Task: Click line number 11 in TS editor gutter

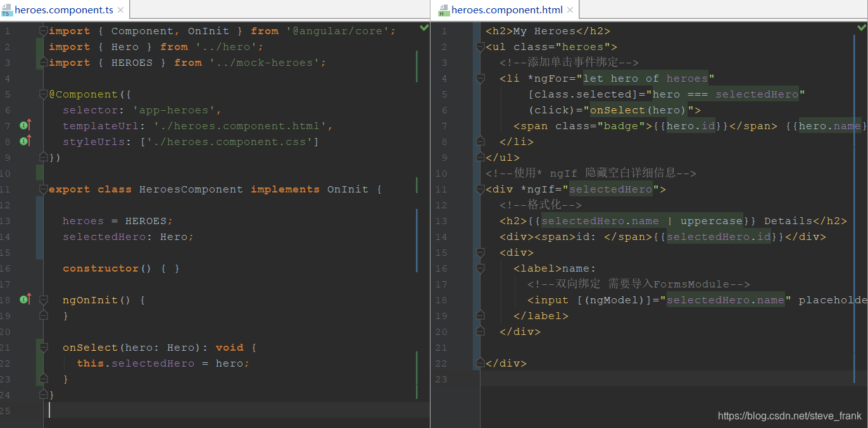Action: (x=6, y=189)
